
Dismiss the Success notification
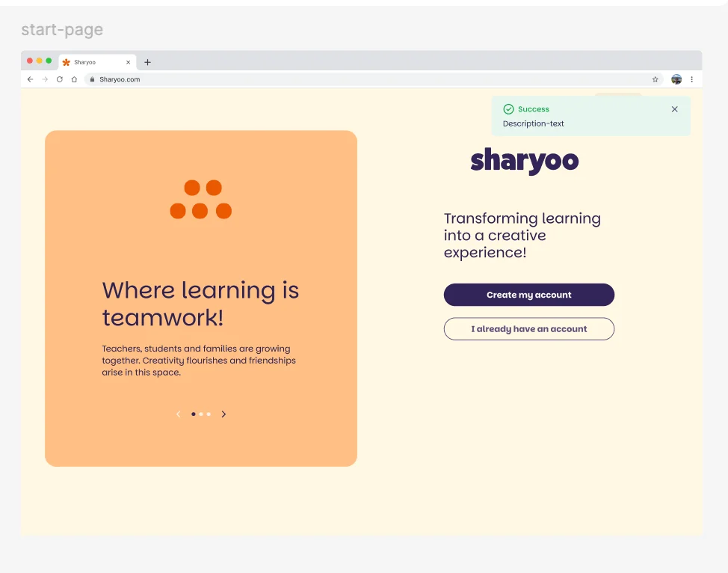pos(675,109)
